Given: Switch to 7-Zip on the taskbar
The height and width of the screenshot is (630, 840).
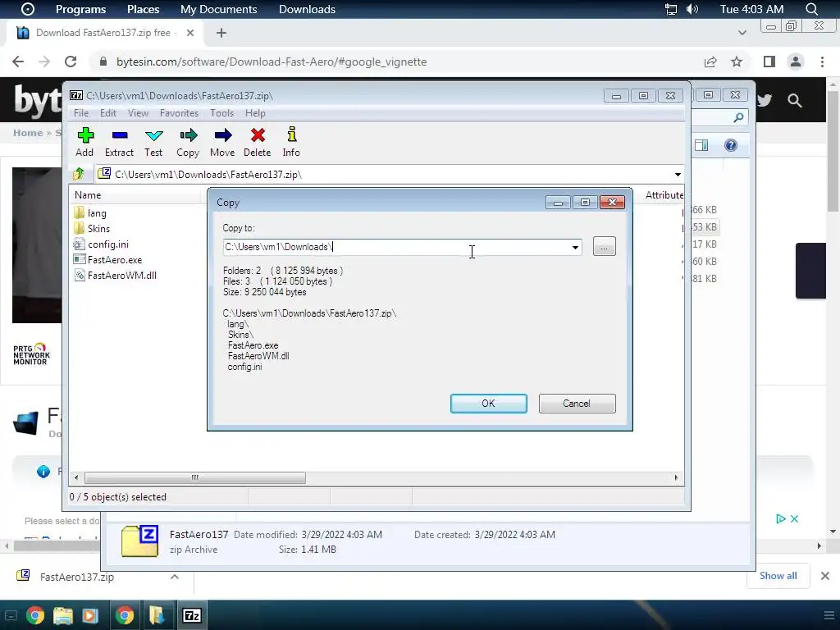Looking at the screenshot, I should (x=192, y=615).
